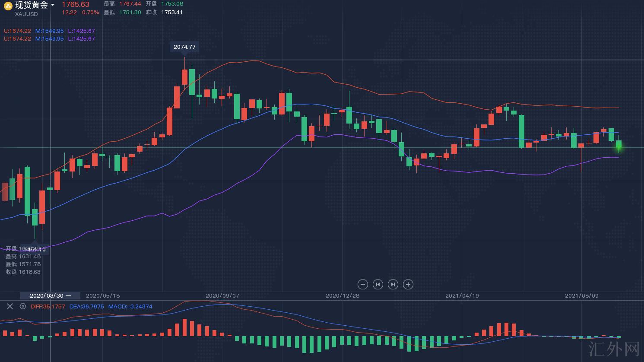Click the 2020/09/07 date on time axis
The width and height of the screenshot is (644, 362).
click(222, 295)
